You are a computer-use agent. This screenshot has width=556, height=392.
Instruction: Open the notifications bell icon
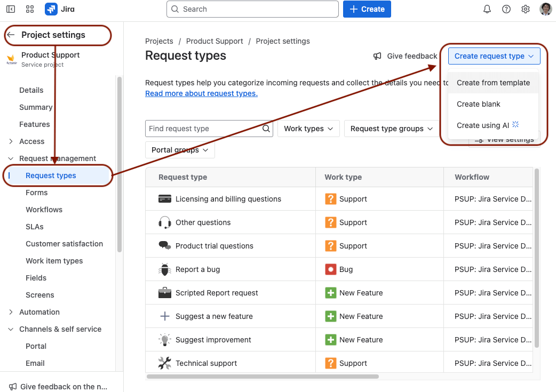[487, 9]
